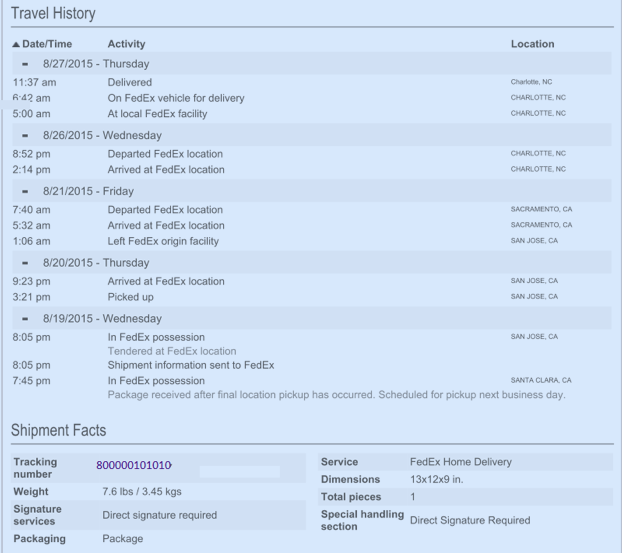Collapse the 8/19/2015 - Wednesday group

point(25,319)
